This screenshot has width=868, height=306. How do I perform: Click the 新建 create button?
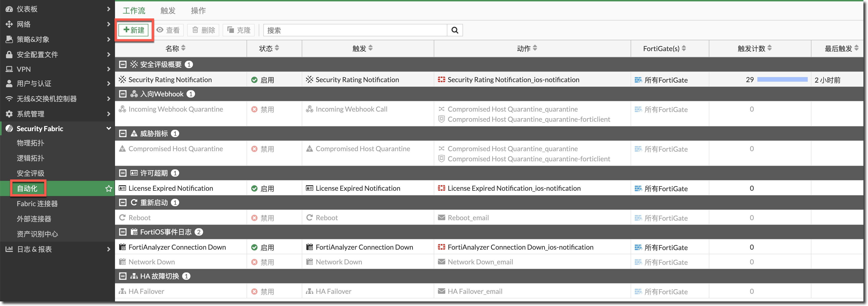coord(134,30)
